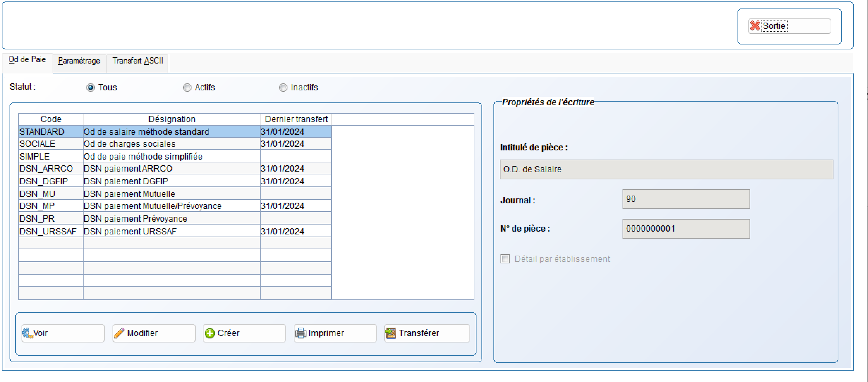Click 'DSN paiement Mutuelle/Prévoyance' cell

click(x=172, y=206)
